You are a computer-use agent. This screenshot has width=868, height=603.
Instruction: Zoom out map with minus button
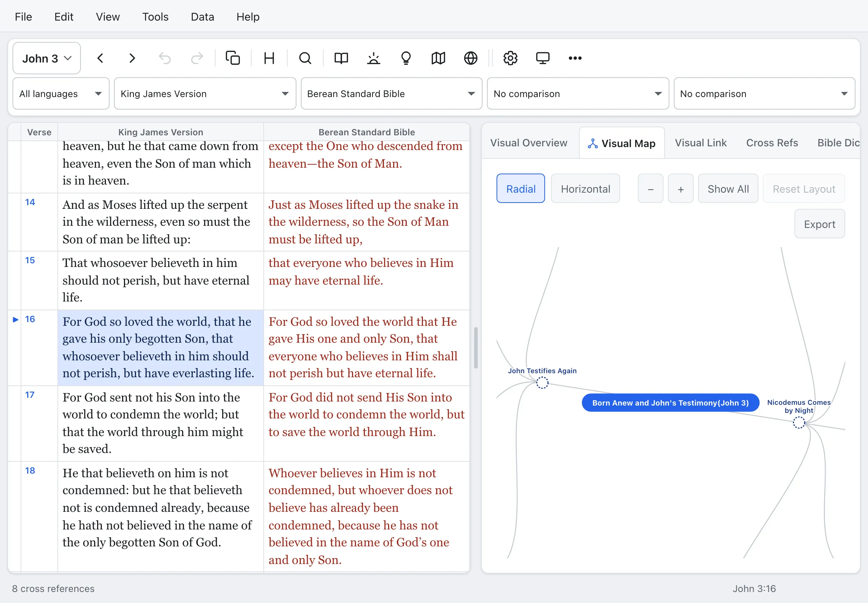click(650, 189)
